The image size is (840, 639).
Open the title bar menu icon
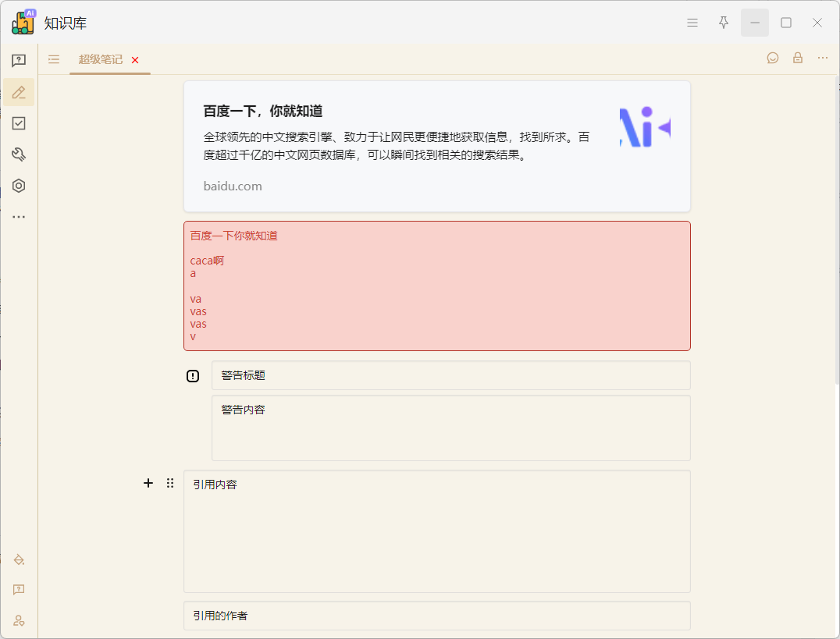tap(692, 23)
